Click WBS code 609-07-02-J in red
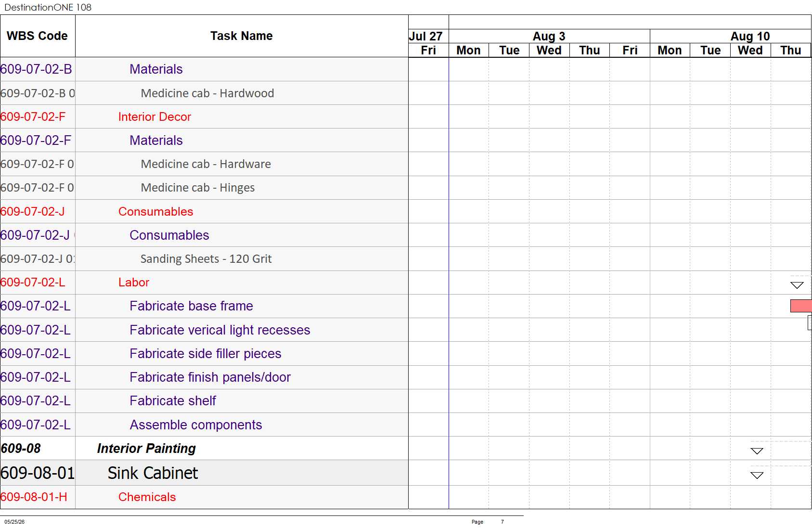Screen dimensions: 812x528 coord(32,212)
